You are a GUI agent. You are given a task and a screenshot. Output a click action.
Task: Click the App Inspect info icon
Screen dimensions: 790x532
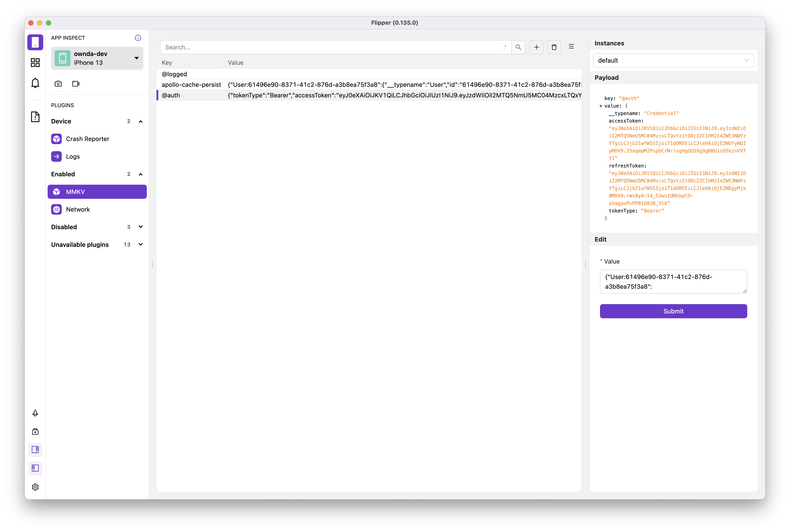point(138,38)
